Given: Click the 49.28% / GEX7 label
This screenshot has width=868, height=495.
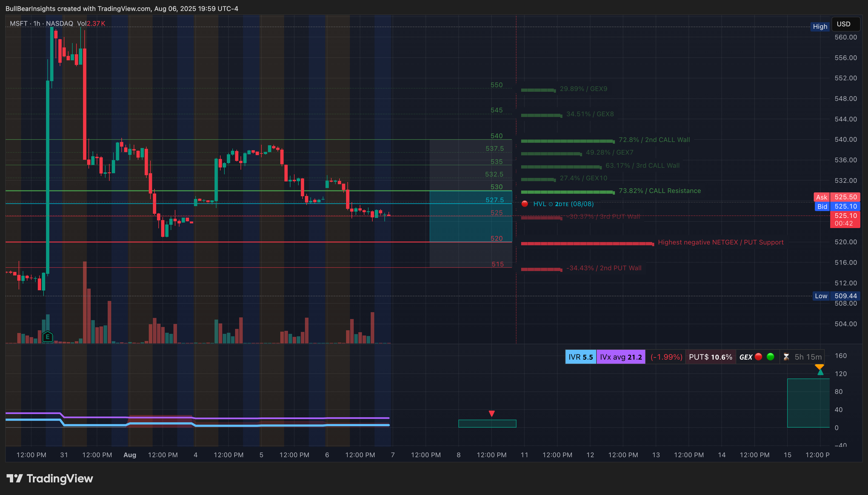Looking at the screenshot, I should pos(610,152).
